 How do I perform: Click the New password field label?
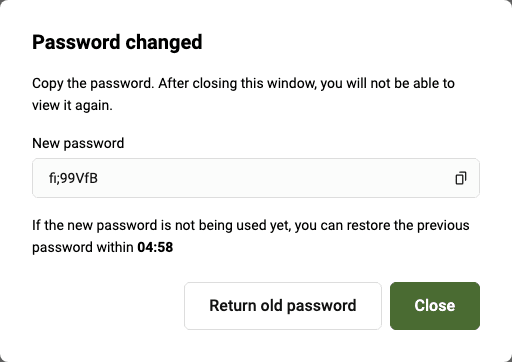click(x=78, y=143)
